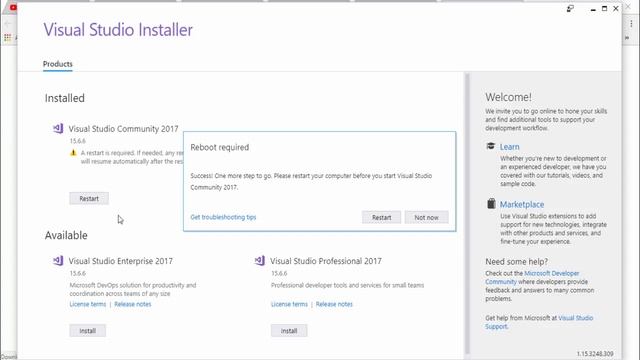640x360 pixels.
Task: Click the Visual Studio Enterprise 2017 product name
Action: click(x=121, y=261)
